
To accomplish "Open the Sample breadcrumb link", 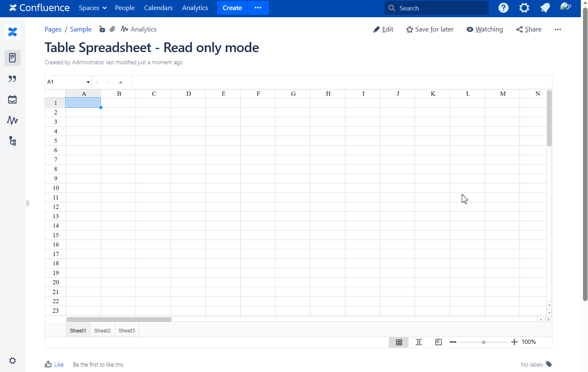I will click(81, 29).
